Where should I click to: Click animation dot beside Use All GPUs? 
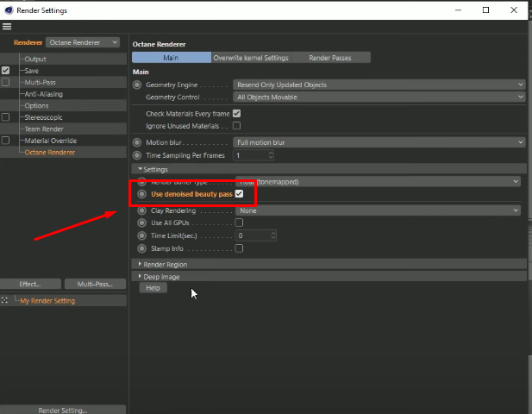[141, 223]
